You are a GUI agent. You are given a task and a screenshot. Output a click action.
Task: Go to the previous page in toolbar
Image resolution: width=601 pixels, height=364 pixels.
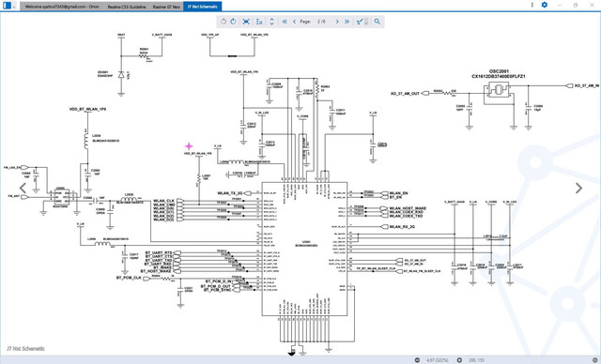[x=294, y=22]
